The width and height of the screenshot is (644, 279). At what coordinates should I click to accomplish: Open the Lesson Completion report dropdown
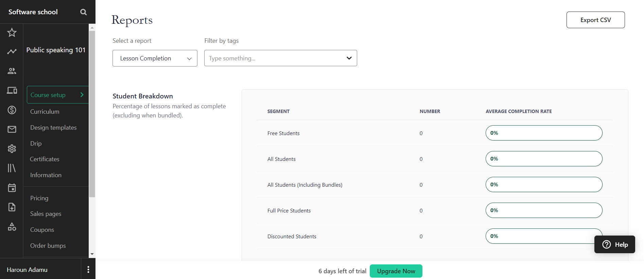(x=155, y=58)
